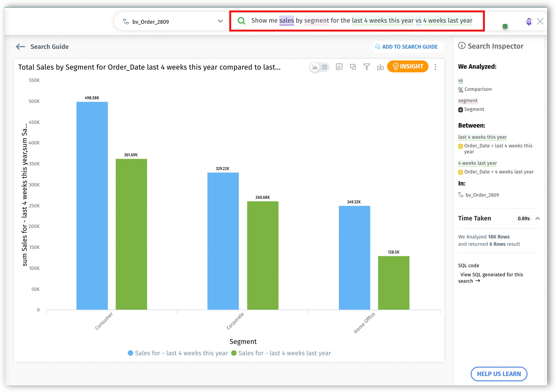Viewport: 556px width, 392px height.
Task: Open the three-dot more options menu
Action: (x=435, y=67)
